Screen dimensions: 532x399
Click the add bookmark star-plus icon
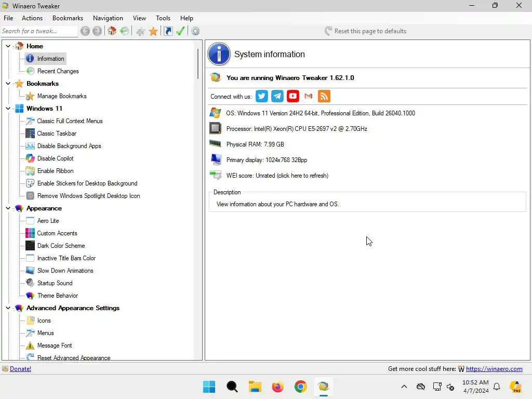coord(140,31)
